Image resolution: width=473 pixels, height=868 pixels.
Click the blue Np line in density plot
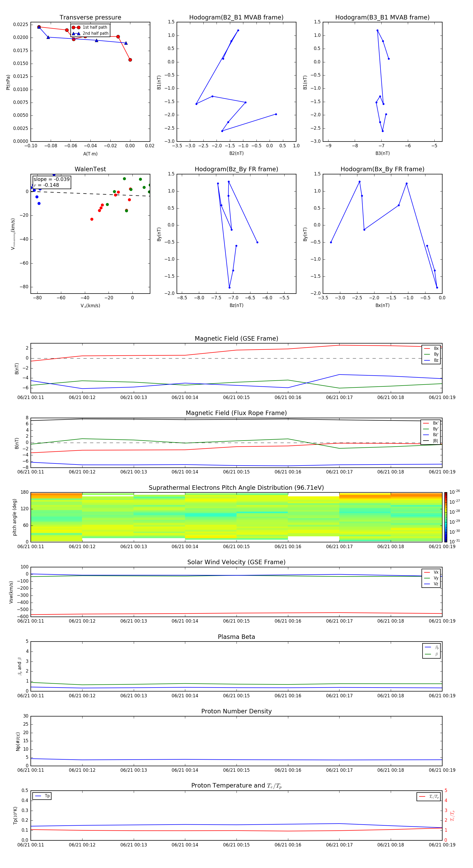coord(236,760)
